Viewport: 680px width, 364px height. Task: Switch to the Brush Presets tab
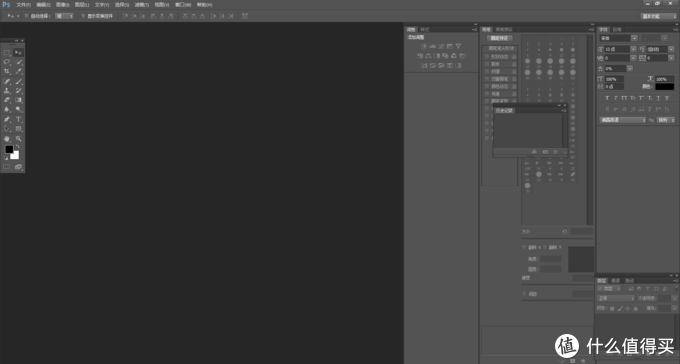504,30
